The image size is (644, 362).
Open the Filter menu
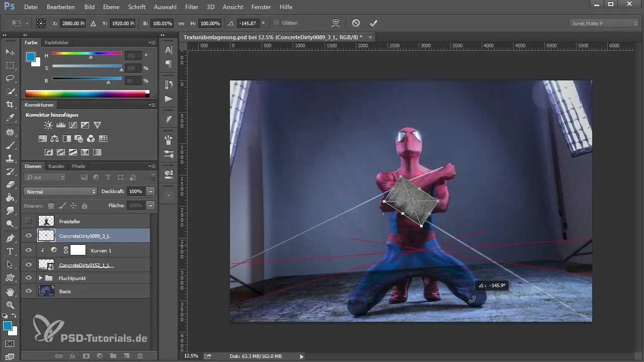point(191,7)
